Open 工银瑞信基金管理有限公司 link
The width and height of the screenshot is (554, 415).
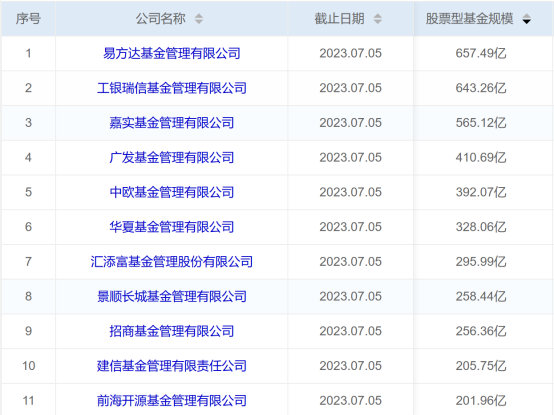click(172, 88)
